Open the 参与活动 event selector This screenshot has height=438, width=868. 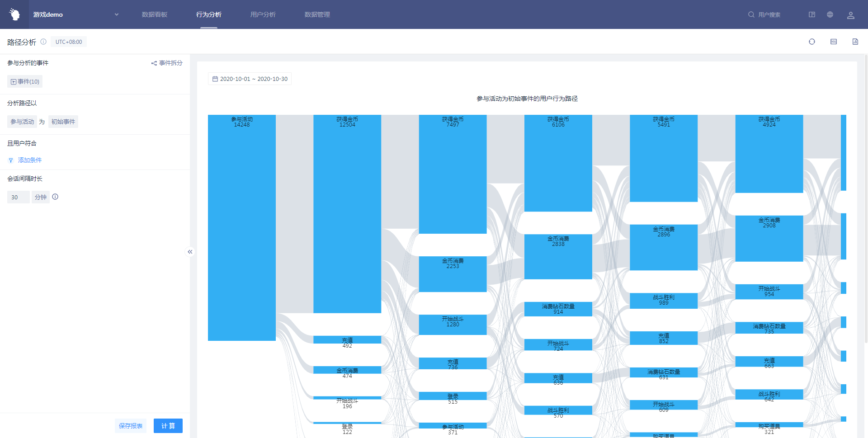point(22,122)
